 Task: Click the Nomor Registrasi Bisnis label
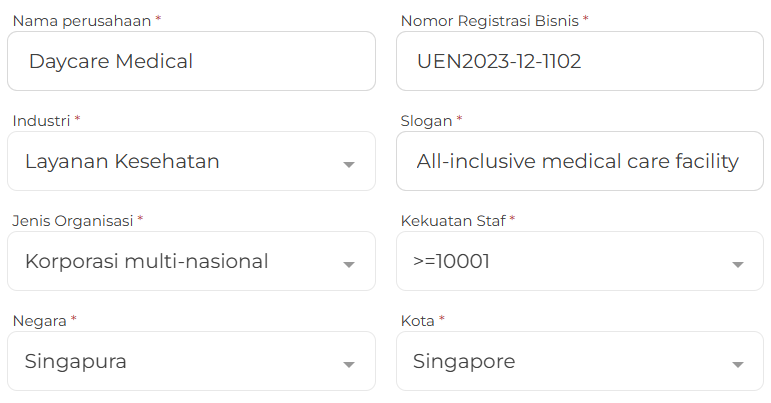point(490,20)
